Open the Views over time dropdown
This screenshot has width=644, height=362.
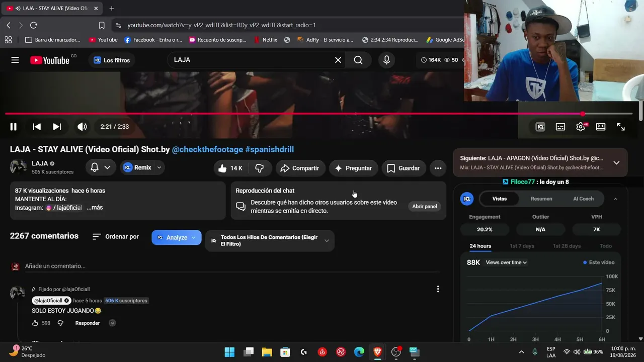[506, 262]
